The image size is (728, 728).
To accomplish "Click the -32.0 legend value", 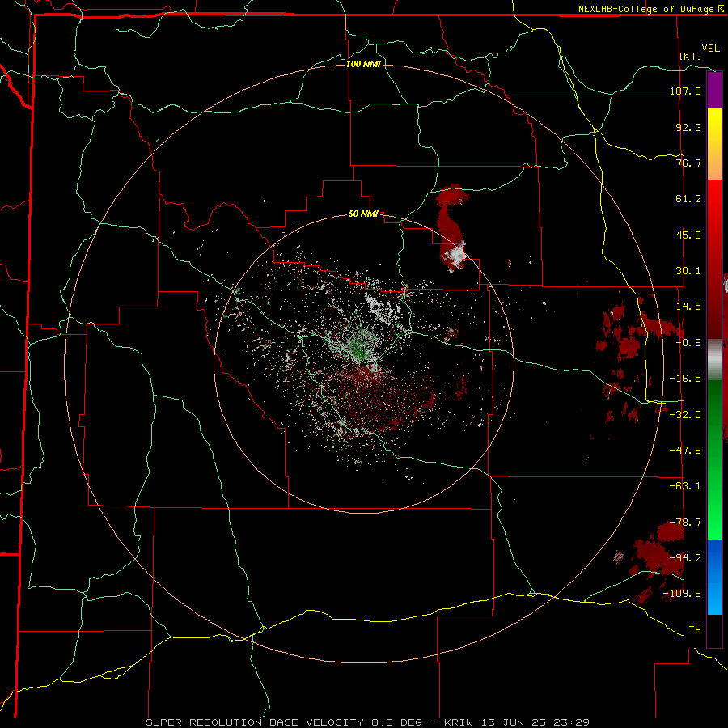I will (685, 415).
